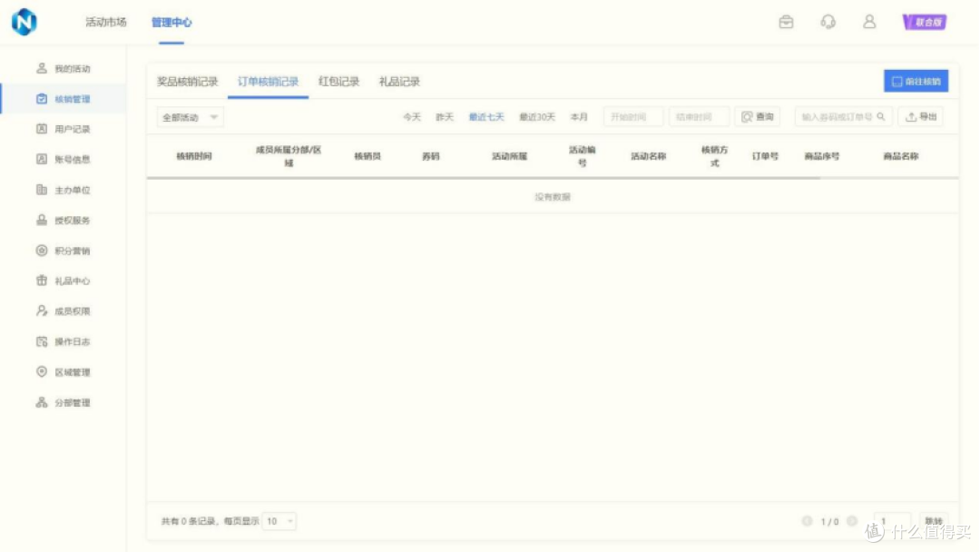Click the 活动名称 column header

click(x=648, y=156)
